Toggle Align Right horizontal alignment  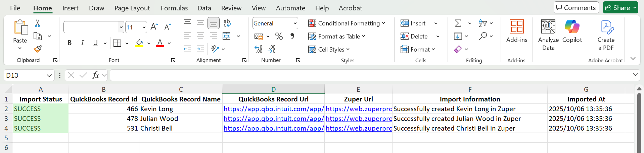214,36
